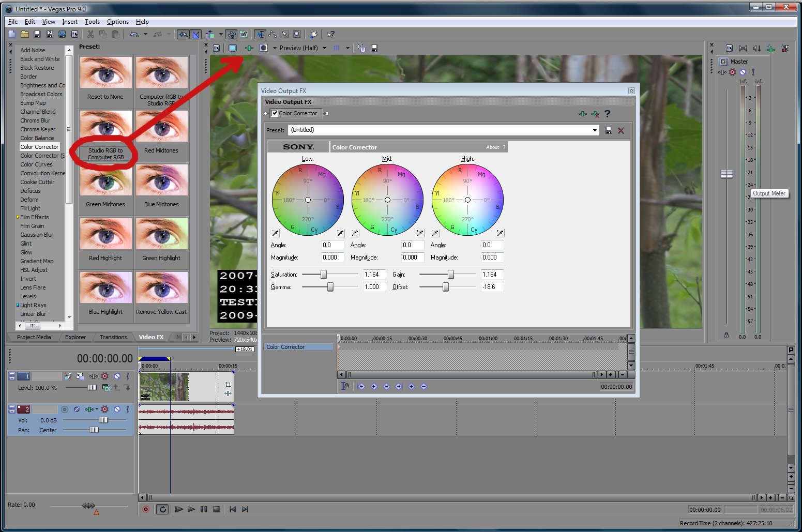Click the Undo arrow icon
Screen dimensions: 802x532
(134, 34)
